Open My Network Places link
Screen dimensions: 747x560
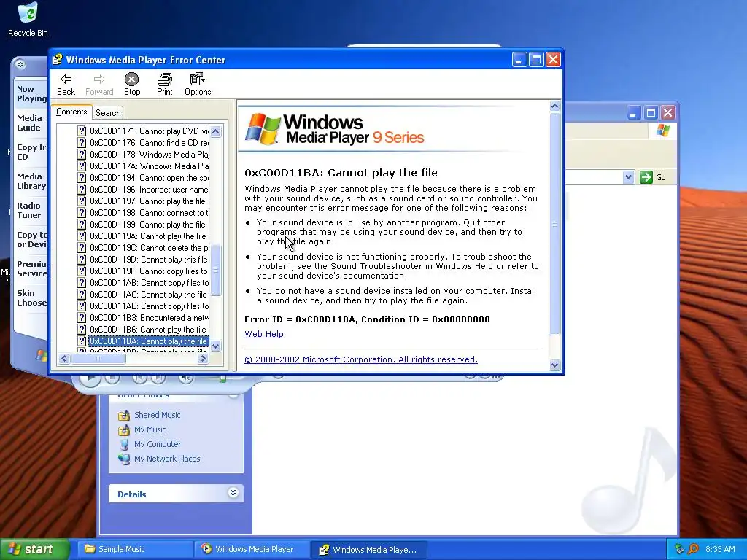click(x=167, y=459)
